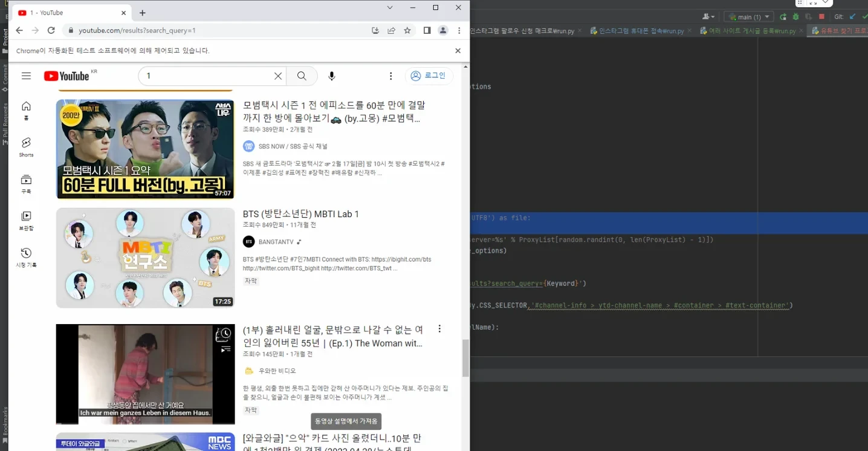Screen dimensions: 868x451
Task: Visit the BANGTANTV channel link
Action: point(276,242)
